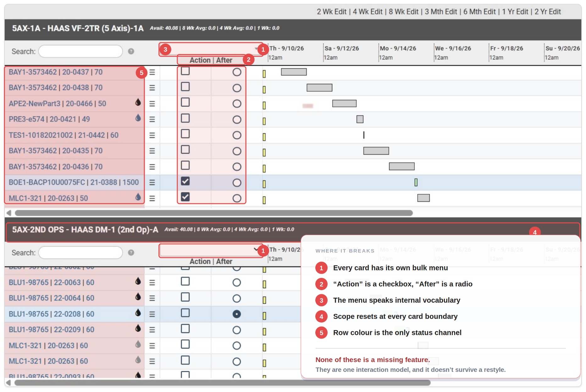Open job BOE1-BACP10U0075FC | 21-0388 | 1500

(x=74, y=182)
